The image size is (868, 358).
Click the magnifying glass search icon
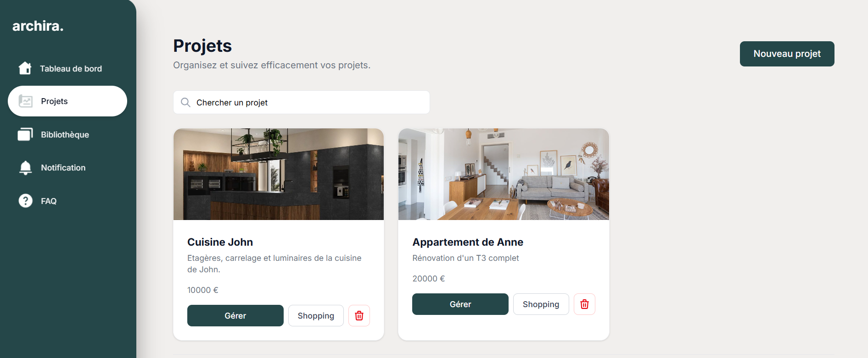click(x=185, y=102)
